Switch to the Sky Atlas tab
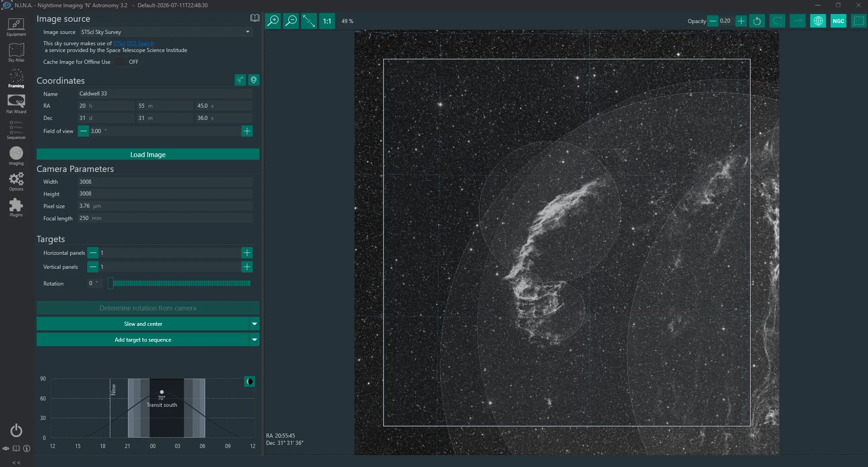868x467 pixels. pos(16,52)
